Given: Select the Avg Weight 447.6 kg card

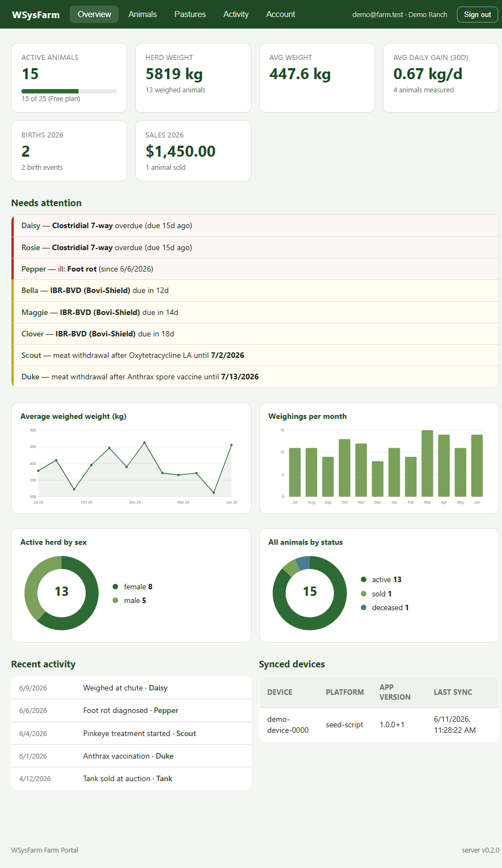Looking at the screenshot, I should pos(317,78).
